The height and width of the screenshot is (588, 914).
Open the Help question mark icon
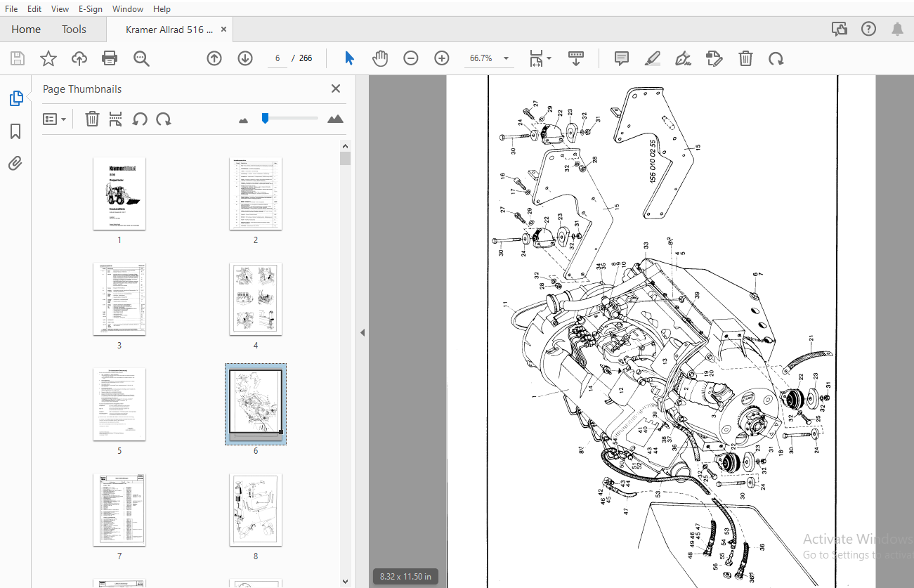(x=869, y=29)
